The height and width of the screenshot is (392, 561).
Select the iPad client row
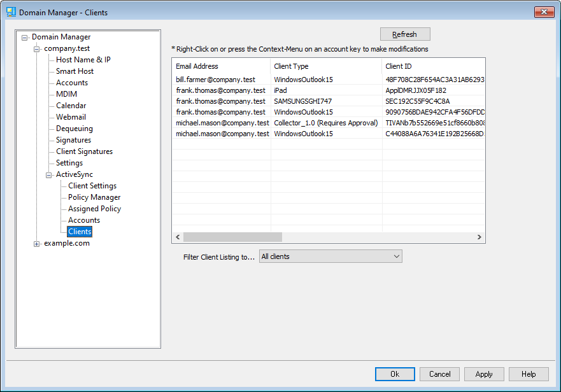click(280, 90)
